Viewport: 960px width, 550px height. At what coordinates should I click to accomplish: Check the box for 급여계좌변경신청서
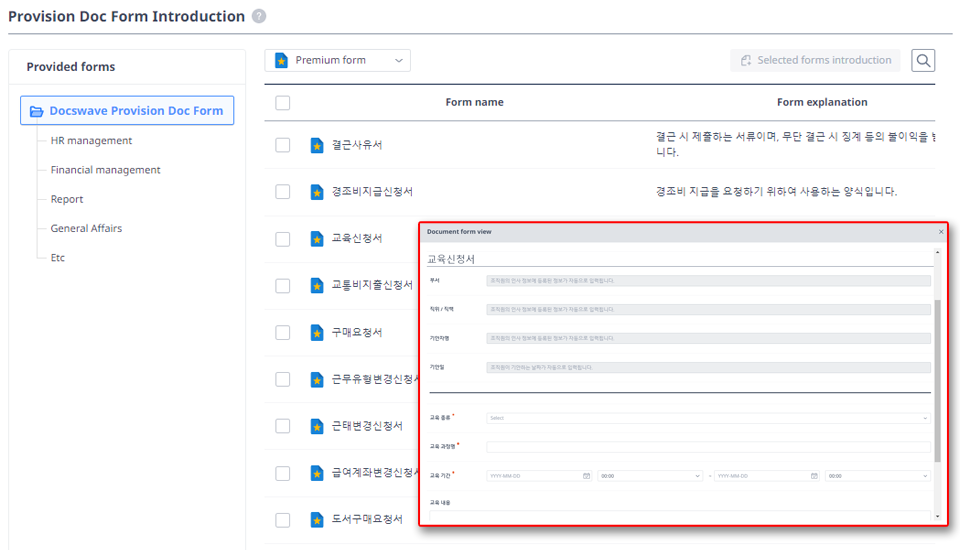click(282, 473)
